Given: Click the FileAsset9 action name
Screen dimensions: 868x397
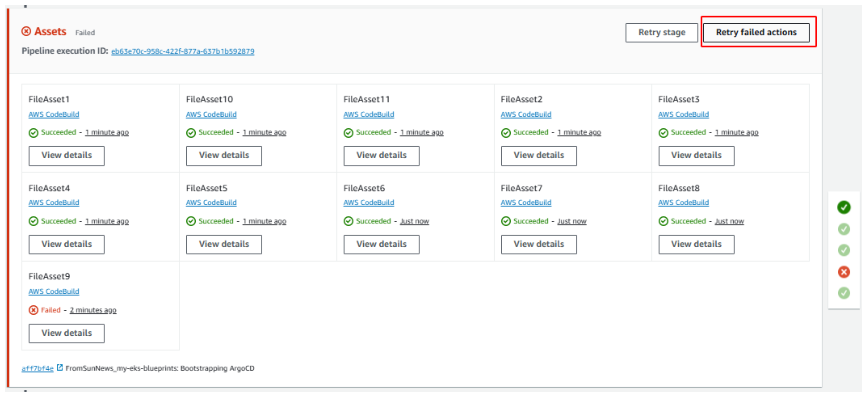Looking at the screenshot, I should tap(49, 277).
